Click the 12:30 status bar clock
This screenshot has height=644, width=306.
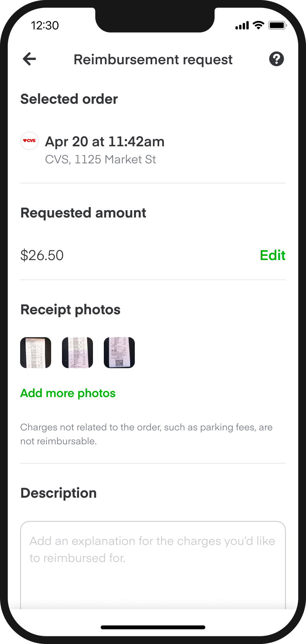(45, 26)
